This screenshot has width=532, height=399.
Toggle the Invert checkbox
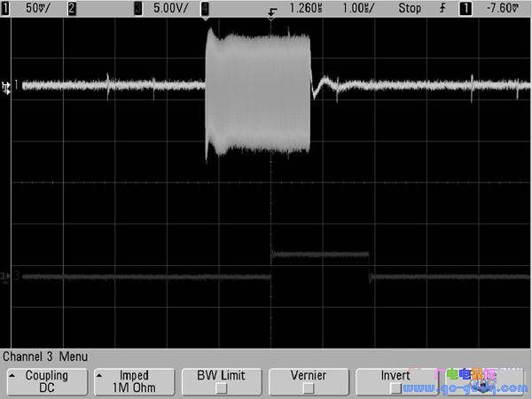[x=395, y=388]
